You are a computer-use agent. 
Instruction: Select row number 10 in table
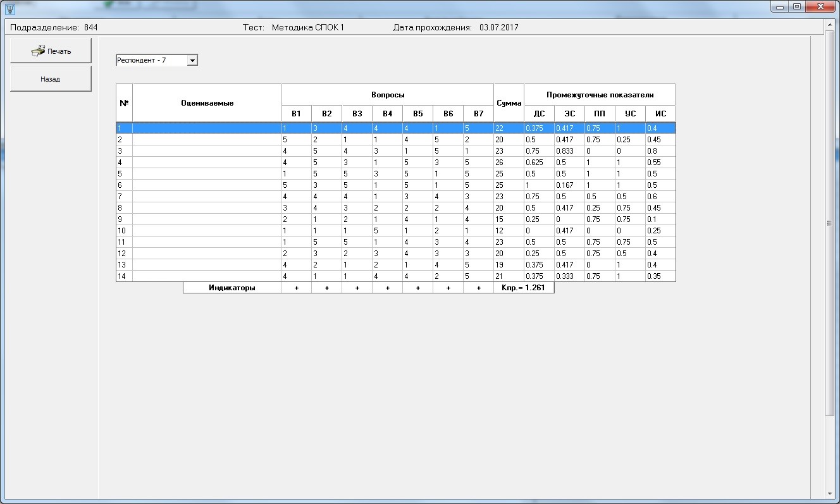(124, 231)
